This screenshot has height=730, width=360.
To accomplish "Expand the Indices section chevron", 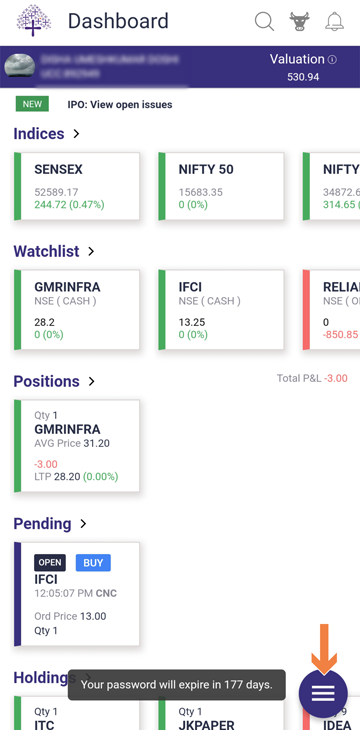I will click(x=76, y=134).
